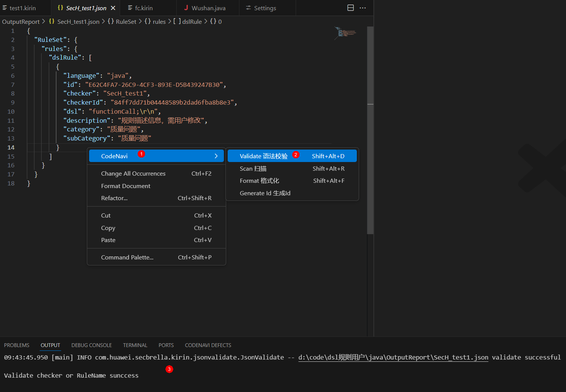Click line number 6 in the gutter
This screenshot has height=392, width=566.
pos(12,76)
